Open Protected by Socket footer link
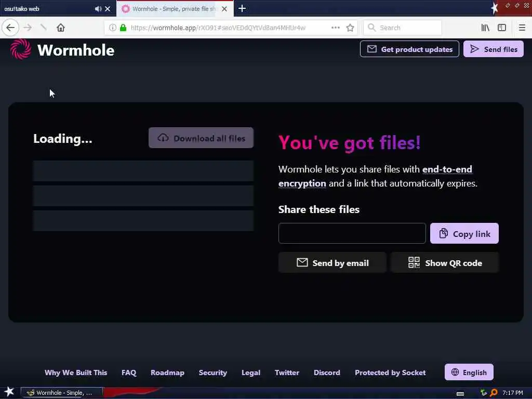Viewport: 532px width, 399px height. coord(390,373)
